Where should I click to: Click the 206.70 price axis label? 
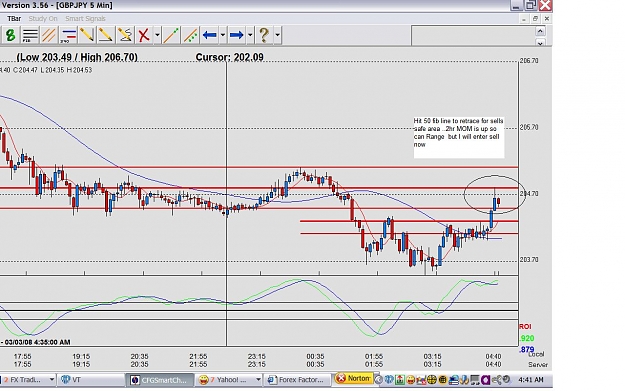point(529,61)
